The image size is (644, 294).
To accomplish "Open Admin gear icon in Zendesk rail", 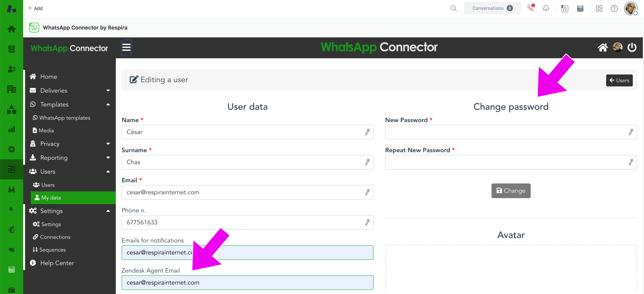I will (x=12, y=149).
